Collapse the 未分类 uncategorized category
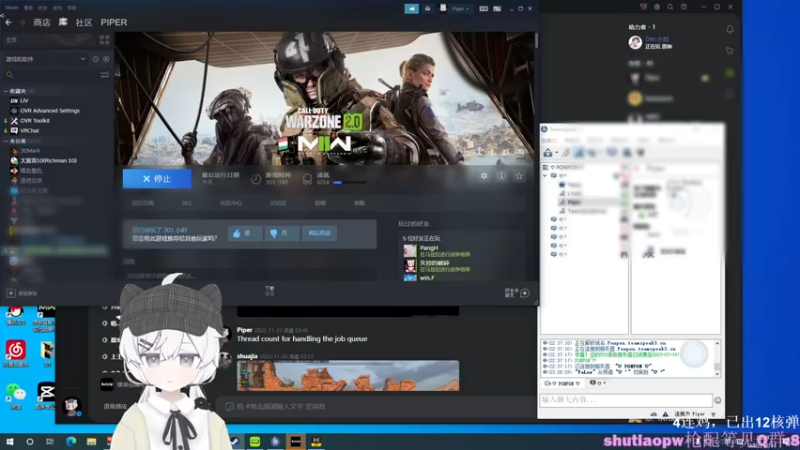The image size is (800, 450). point(6,141)
